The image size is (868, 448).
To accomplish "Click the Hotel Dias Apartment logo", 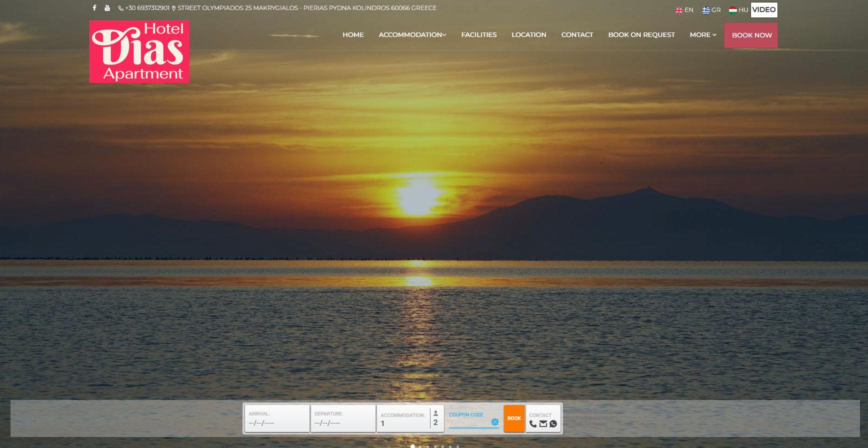I will [139, 51].
